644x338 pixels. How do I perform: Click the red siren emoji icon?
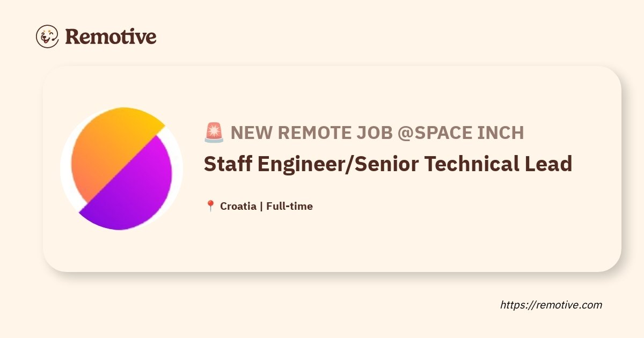click(x=214, y=133)
